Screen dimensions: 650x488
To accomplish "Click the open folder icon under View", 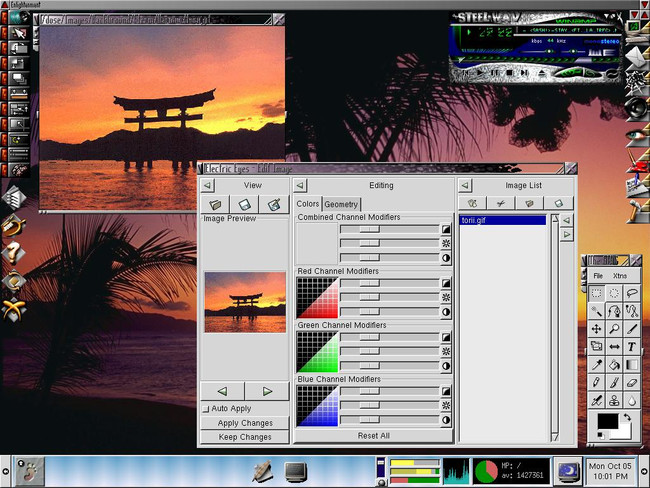I will [215, 204].
